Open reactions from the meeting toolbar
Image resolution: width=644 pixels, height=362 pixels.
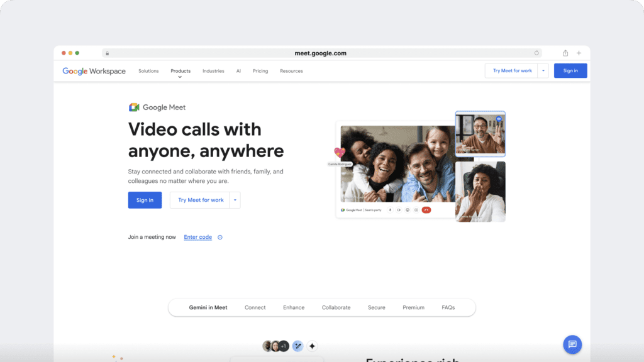coord(408,210)
